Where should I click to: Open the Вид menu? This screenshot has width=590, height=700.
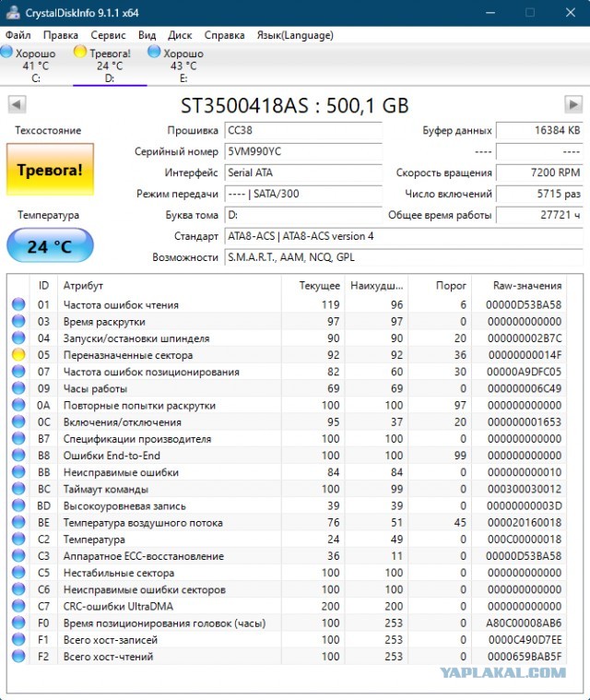click(x=147, y=35)
